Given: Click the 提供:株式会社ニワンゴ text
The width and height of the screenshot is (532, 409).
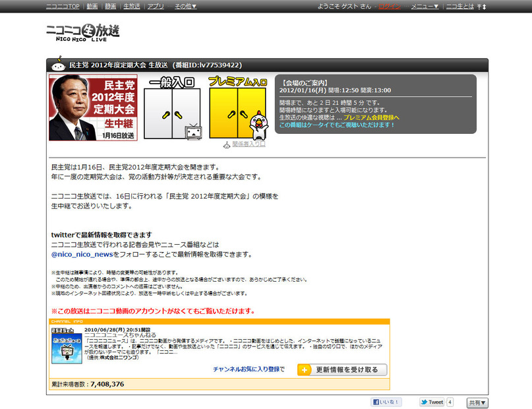Looking at the screenshot, I should pos(113,358).
